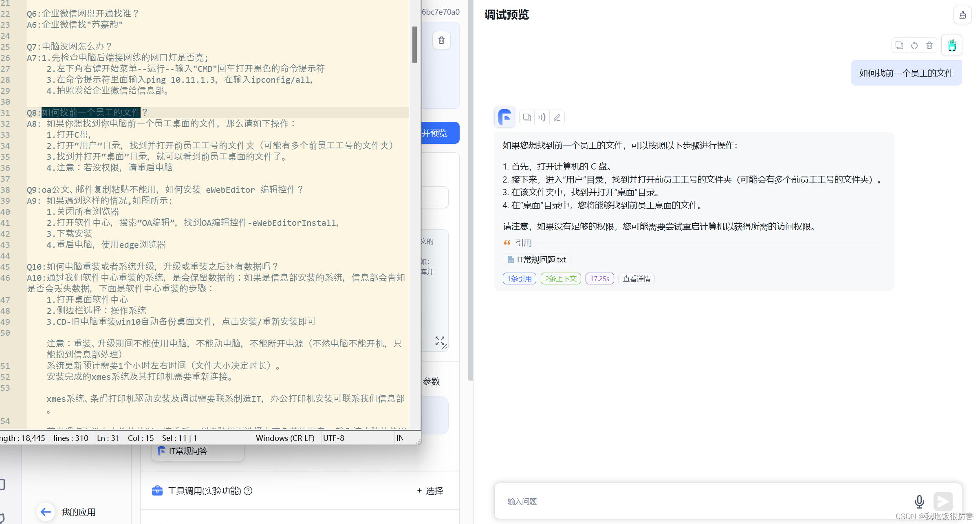The width and height of the screenshot is (980, 524).
Task: Click the trash icon beside the text editor
Action: [x=441, y=40]
